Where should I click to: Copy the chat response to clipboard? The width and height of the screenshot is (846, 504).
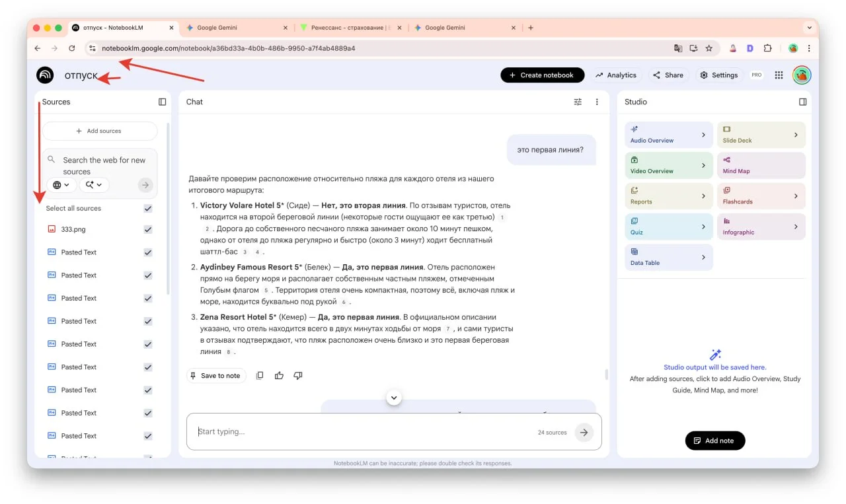260,375
